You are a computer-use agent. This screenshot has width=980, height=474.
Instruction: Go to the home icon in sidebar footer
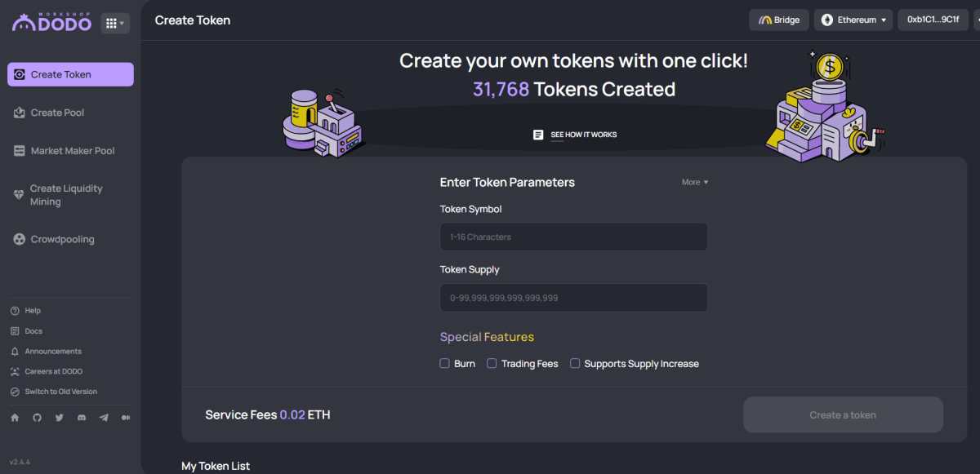pyautogui.click(x=15, y=418)
